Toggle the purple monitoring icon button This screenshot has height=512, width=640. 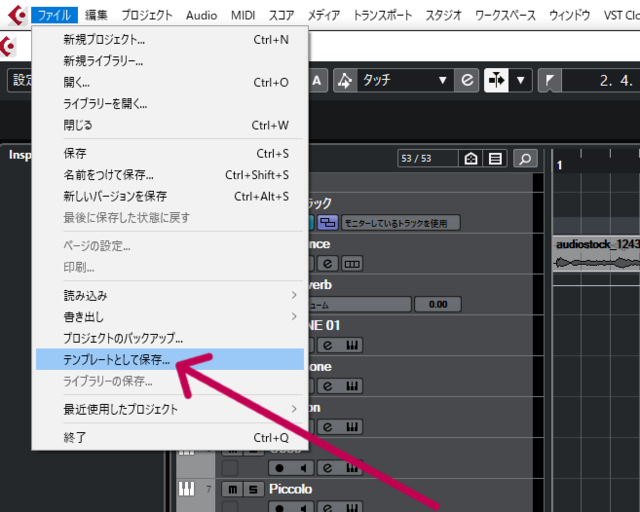pos(328,223)
